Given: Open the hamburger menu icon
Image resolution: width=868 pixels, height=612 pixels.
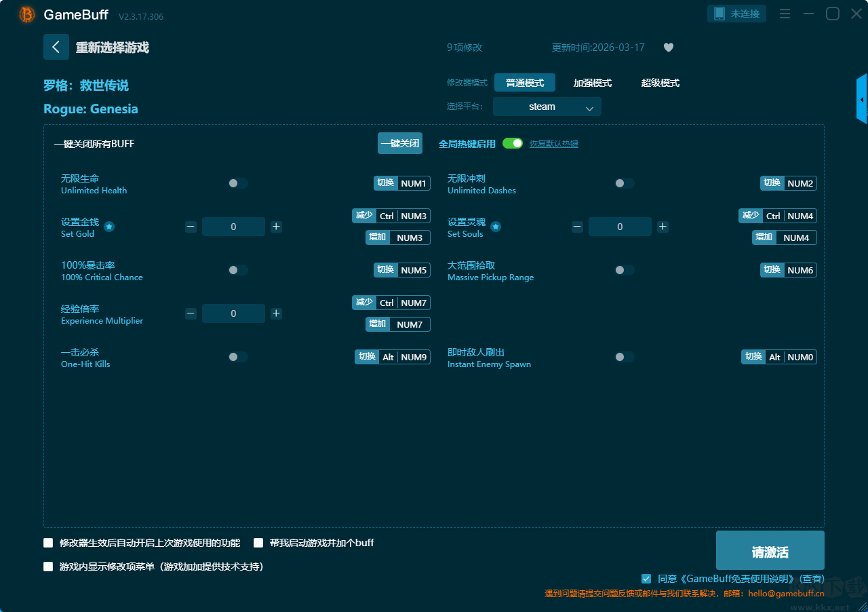Looking at the screenshot, I should [x=785, y=14].
